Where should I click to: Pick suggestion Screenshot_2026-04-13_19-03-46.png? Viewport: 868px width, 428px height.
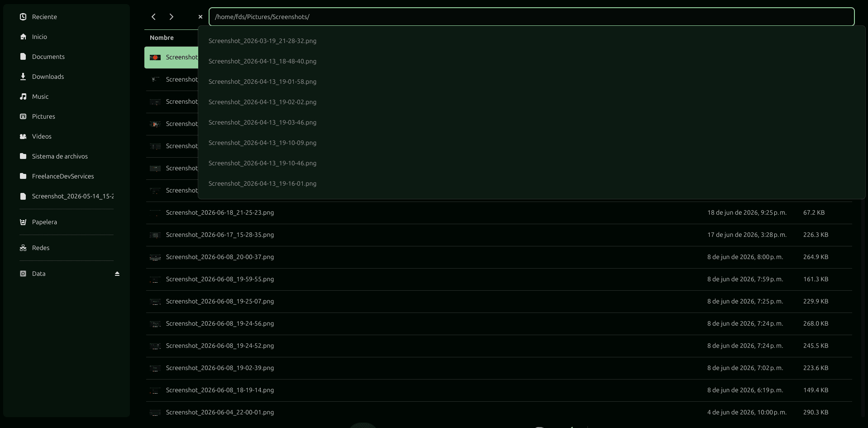pyautogui.click(x=531, y=122)
